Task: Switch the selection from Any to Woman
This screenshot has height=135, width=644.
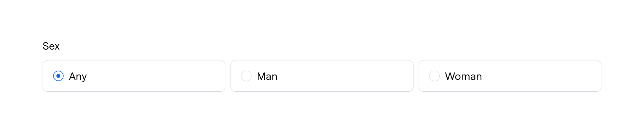Action: pos(434,76)
